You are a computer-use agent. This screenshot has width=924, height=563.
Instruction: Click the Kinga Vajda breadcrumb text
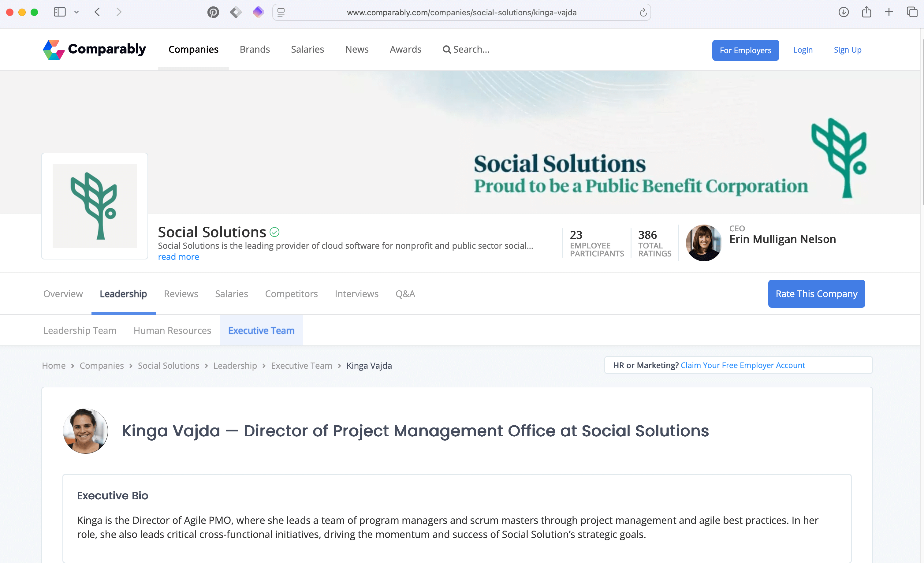pos(369,366)
